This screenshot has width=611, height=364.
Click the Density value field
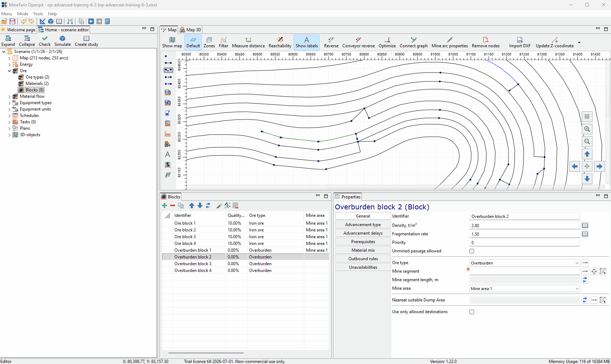coord(525,226)
